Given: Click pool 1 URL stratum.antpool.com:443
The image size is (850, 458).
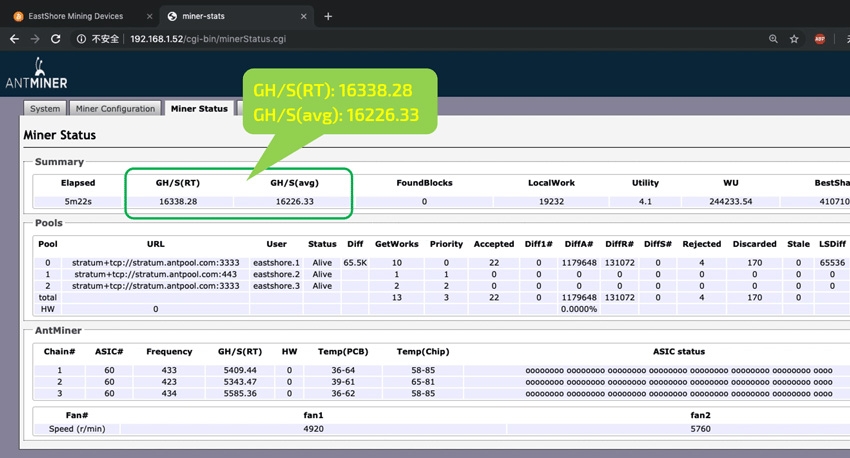Looking at the screenshot, I should pos(156,274).
